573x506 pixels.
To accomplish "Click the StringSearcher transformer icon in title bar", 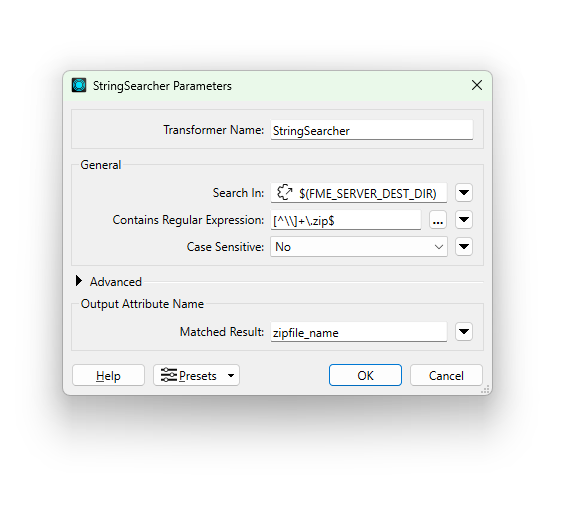I will (x=79, y=85).
